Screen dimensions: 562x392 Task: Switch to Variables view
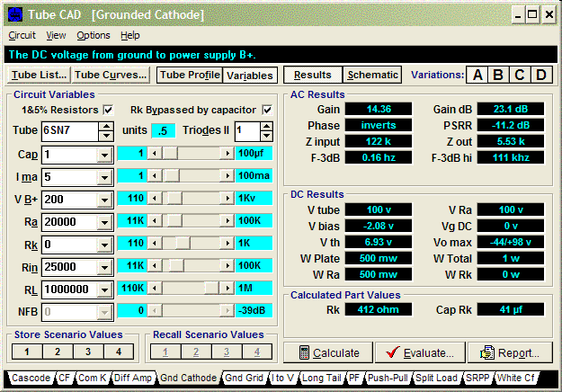pos(250,76)
